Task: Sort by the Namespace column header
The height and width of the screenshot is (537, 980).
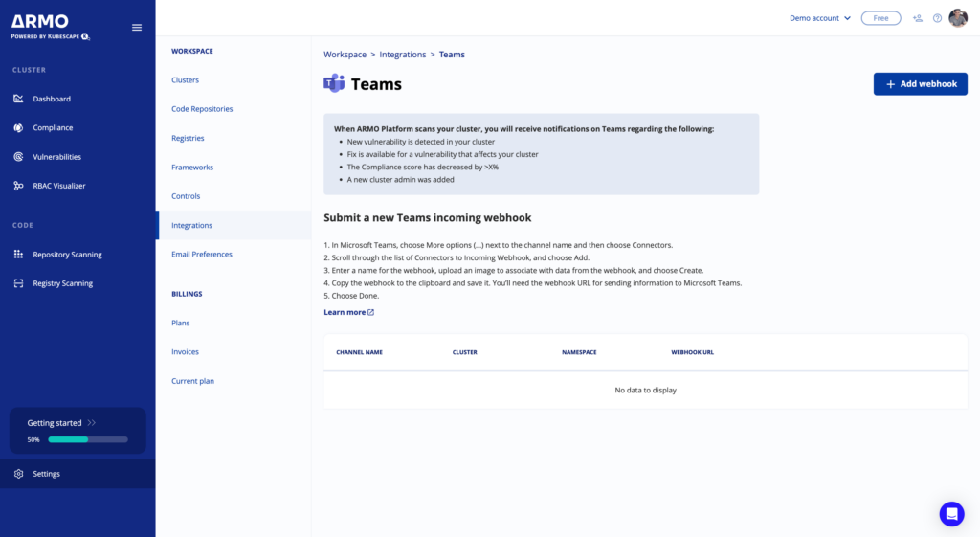Action: [579, 352]
